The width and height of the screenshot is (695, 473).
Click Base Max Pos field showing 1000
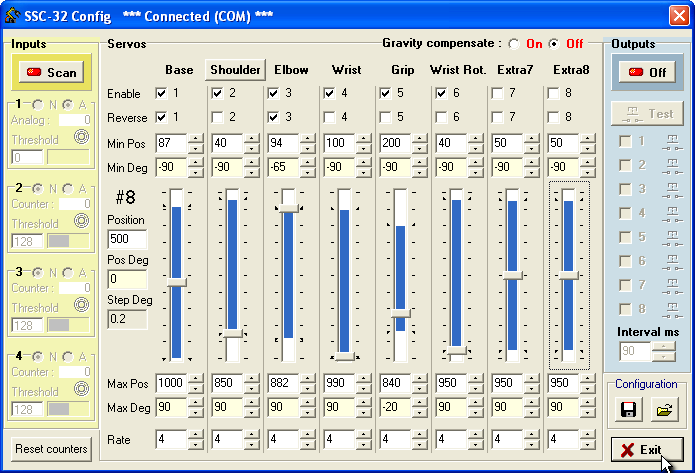(171, 383)
